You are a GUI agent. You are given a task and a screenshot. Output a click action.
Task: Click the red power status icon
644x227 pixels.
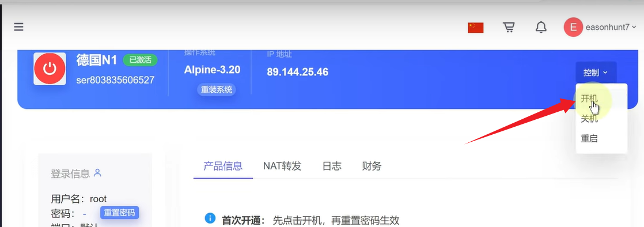click(50, 69)
